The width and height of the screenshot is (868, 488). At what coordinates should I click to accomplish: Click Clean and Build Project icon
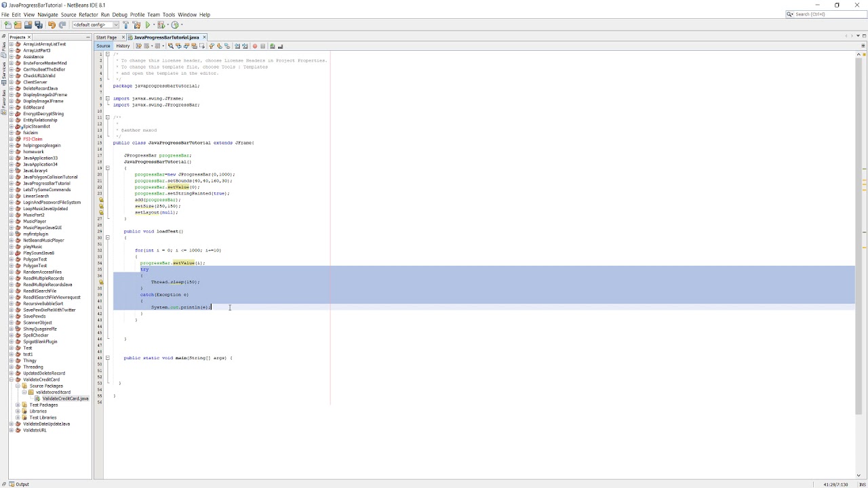click(x=136, y=25)
